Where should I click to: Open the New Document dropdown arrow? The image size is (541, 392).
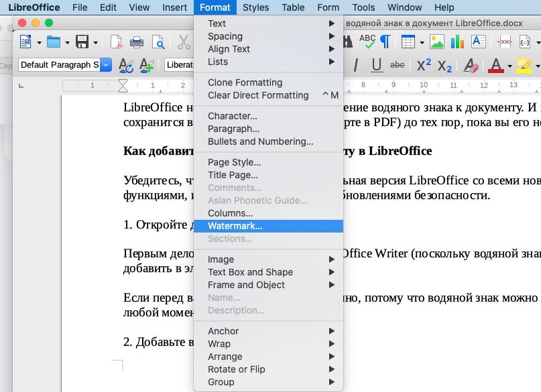(x=39, y=43)
